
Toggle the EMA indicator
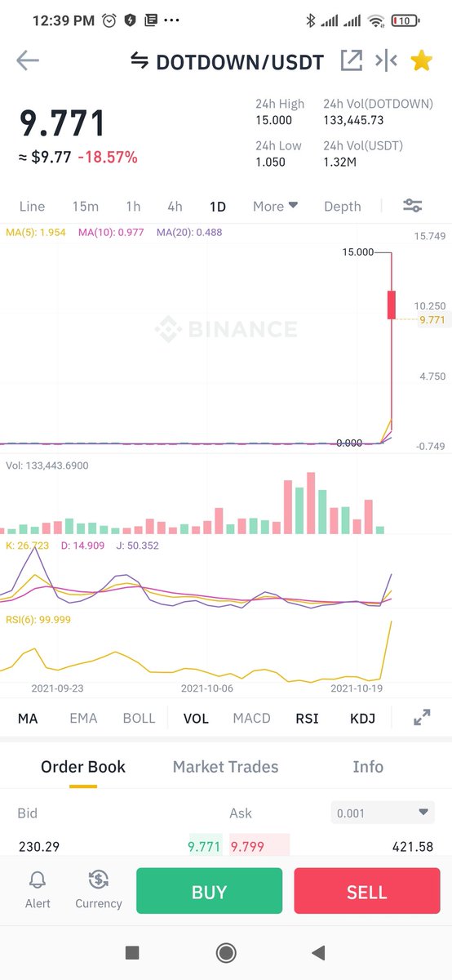pos(83,719)
